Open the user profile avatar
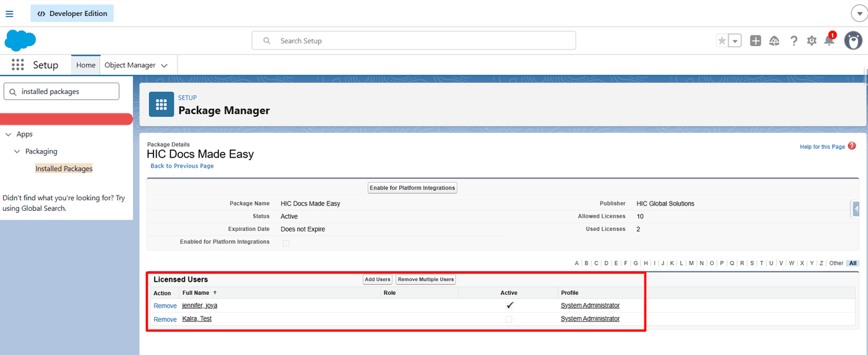868x355 pixels. click(853, 40)
